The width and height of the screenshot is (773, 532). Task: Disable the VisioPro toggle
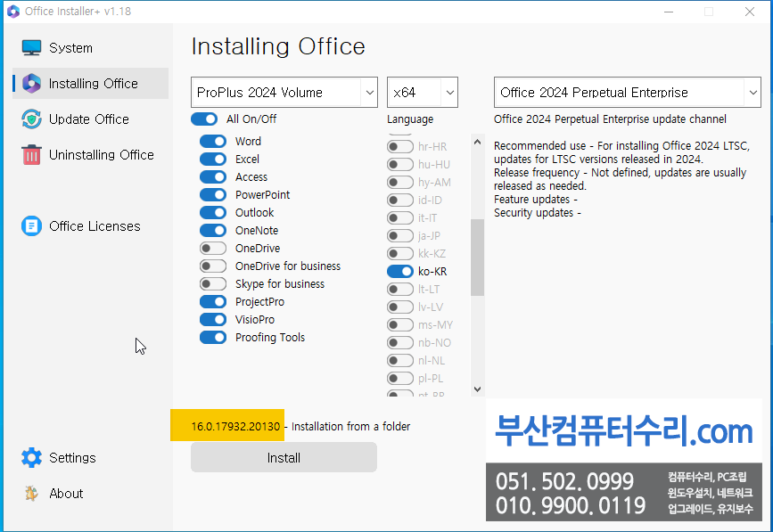click(x=213, y=320)
